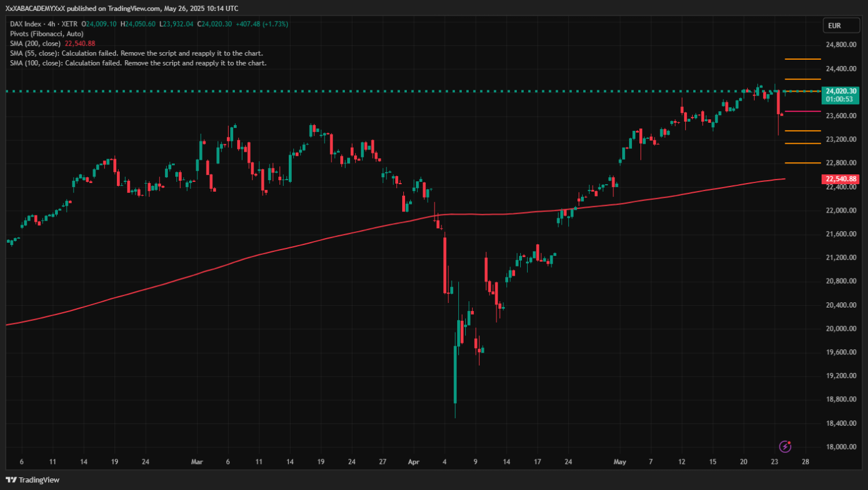Click the green 24,020.30 current price label

click(840, 92)
